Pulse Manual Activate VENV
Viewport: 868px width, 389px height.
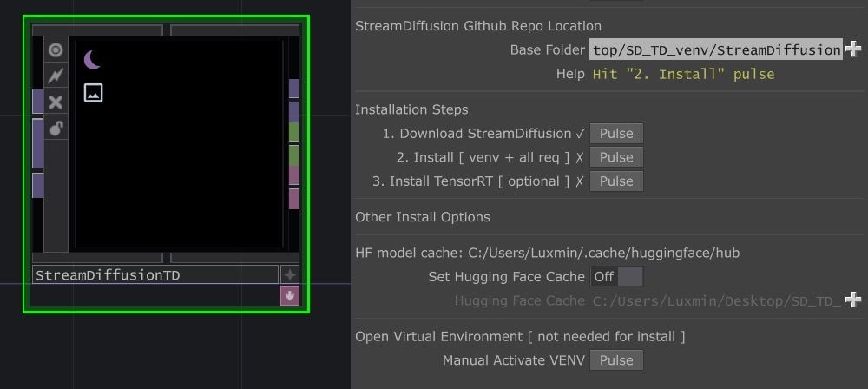pyautogui.click(x=616, y=360)
